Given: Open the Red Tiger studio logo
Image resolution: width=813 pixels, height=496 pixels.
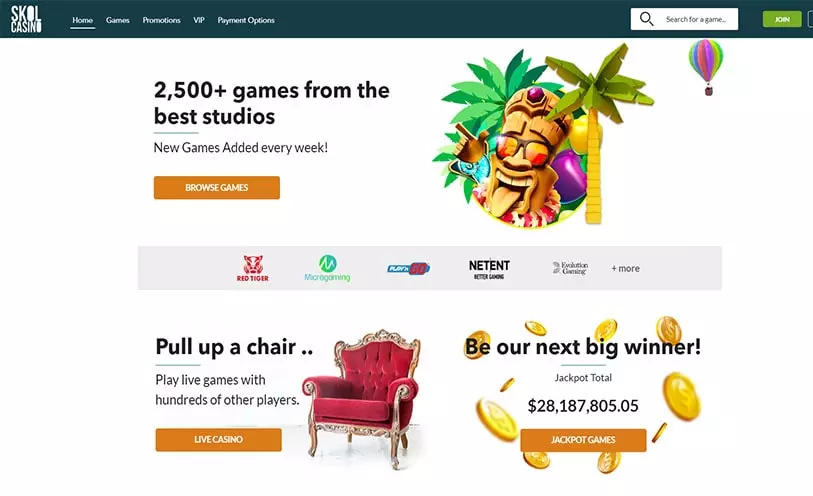Looking at the screenshot, I should (x=253, y=268).
